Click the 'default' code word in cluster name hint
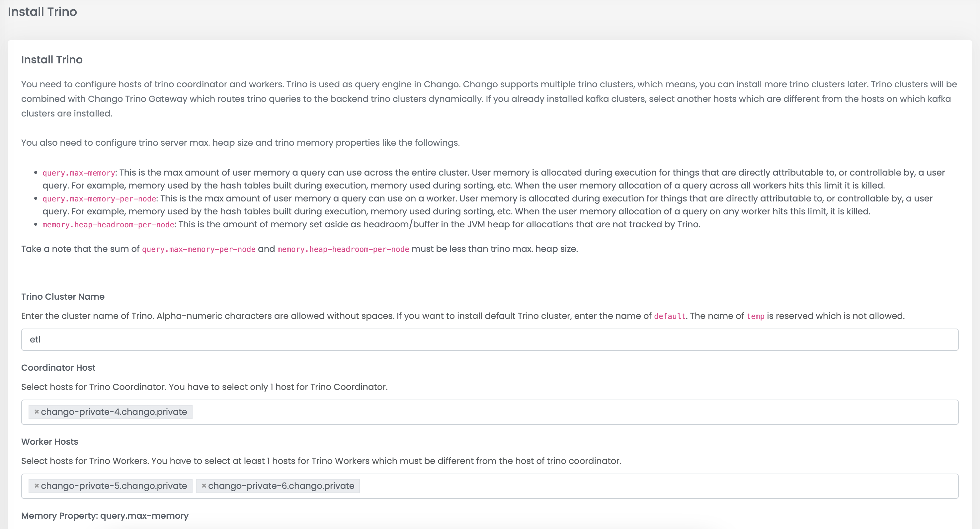The image size is (980, 529). pos(670,316)
